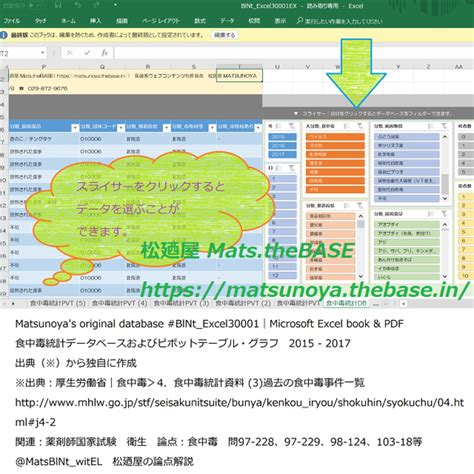
Task: Clear filter icon on the 年 slicer
Action: pos(292,126)
